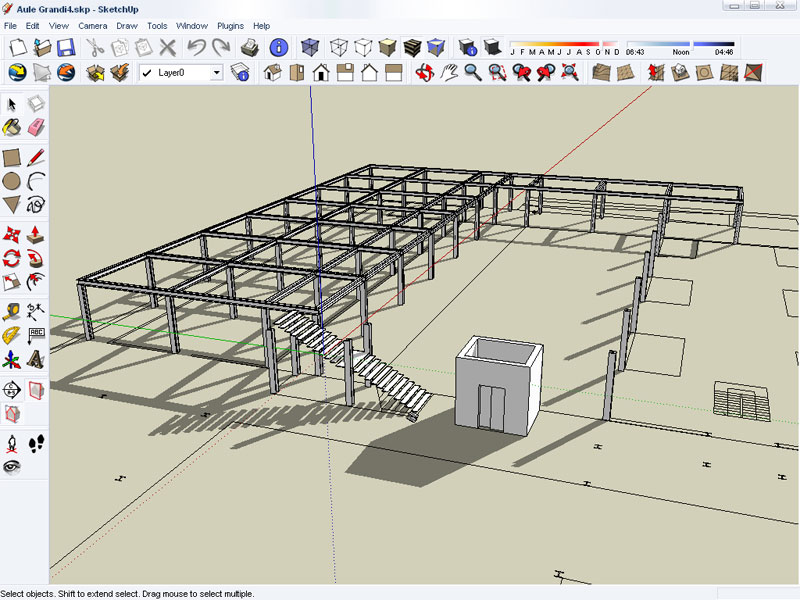Toggle X-ray face style
Screen dimensions: 800x600
point(311,47)
